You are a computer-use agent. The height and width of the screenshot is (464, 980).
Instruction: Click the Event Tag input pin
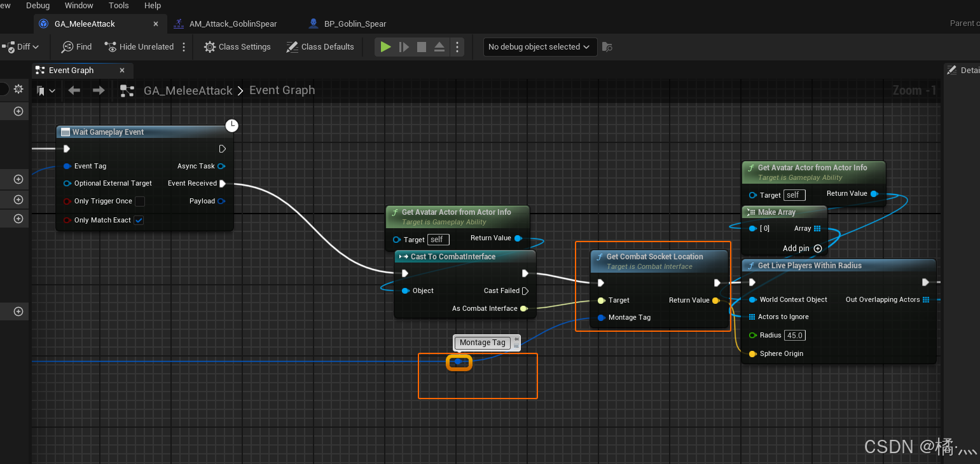[x=67, y=167]
